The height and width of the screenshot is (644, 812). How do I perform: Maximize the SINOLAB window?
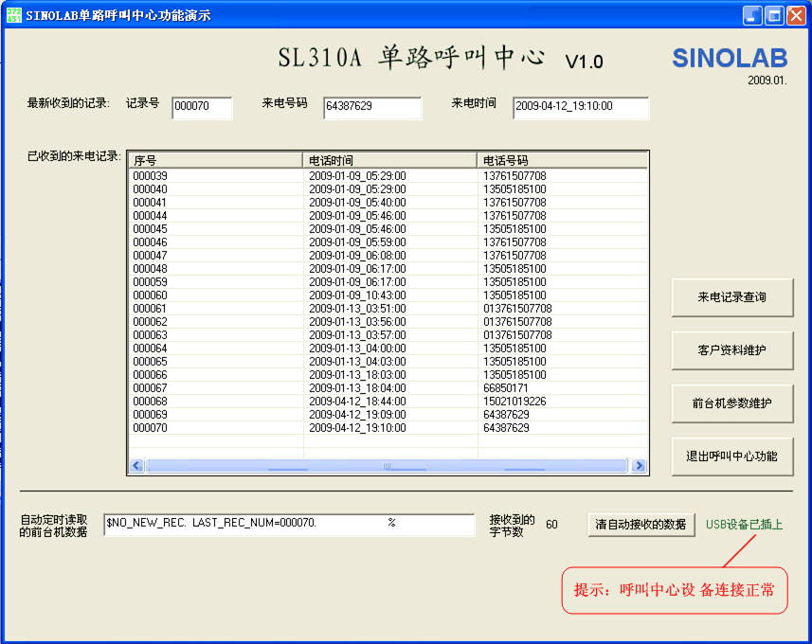[774, 15]
